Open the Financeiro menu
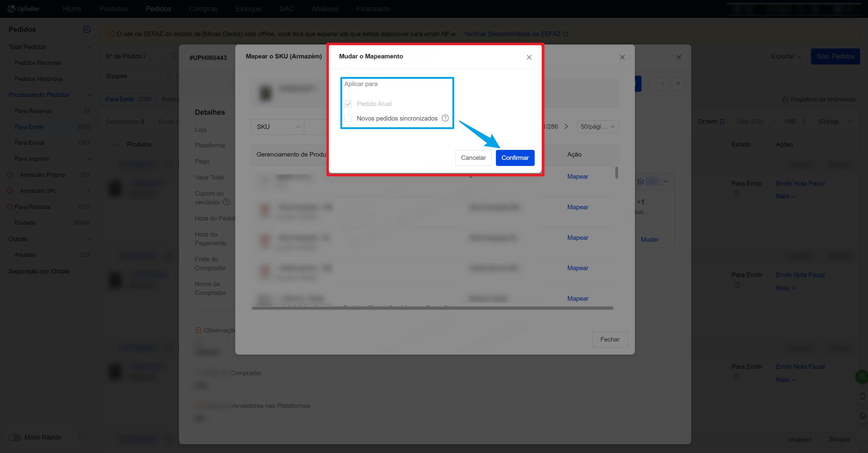The height and width of the screenshot is (453, 868). point(373,9)
